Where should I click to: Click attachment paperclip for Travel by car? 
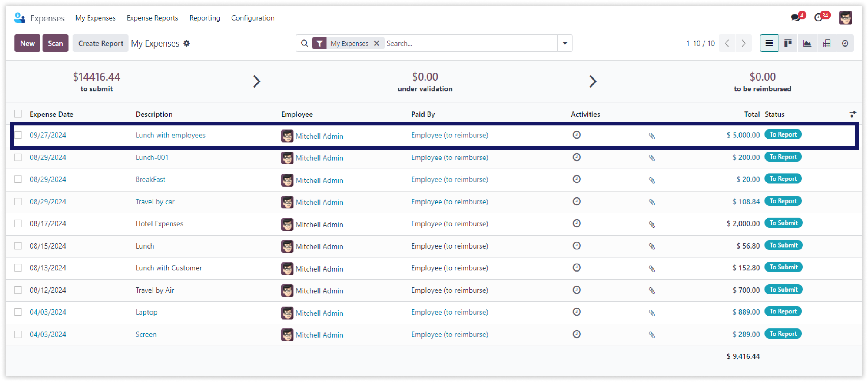(652, 202)
